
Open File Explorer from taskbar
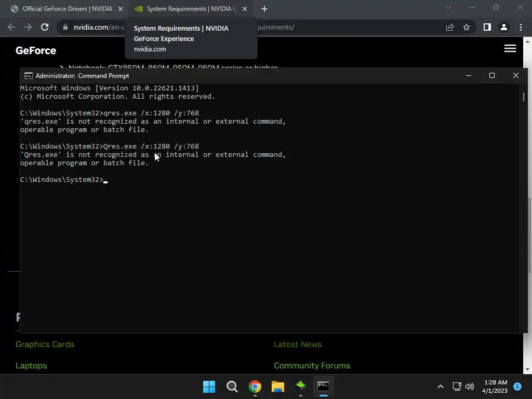click(x=278, y=387)
